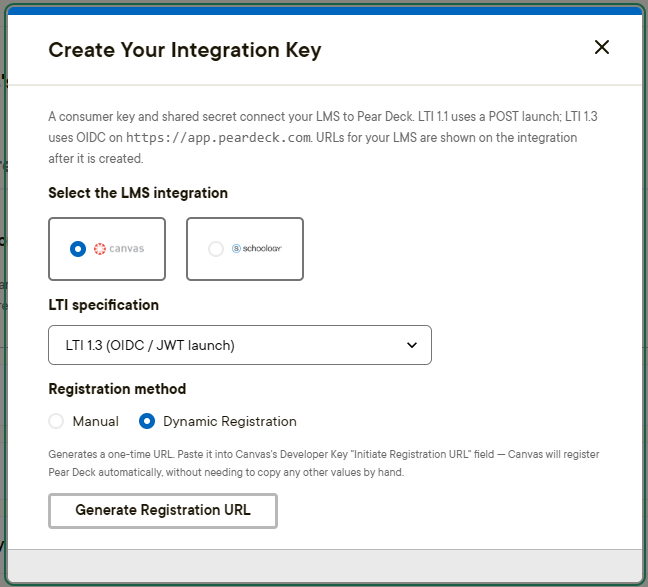The height and width of the screenshot is (587, 648).
Task: Open the LTI specification dropdown
Action: [240, 345]
